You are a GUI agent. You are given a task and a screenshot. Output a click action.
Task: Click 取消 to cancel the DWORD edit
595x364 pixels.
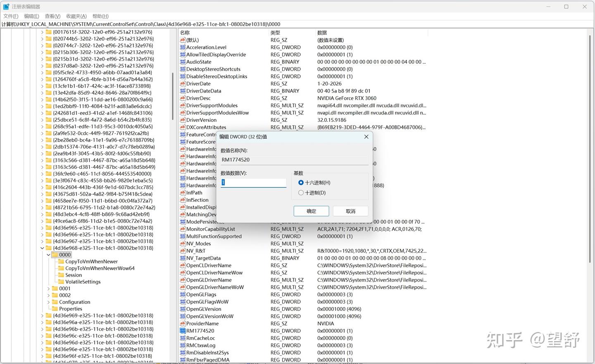[x=350, y=211]
